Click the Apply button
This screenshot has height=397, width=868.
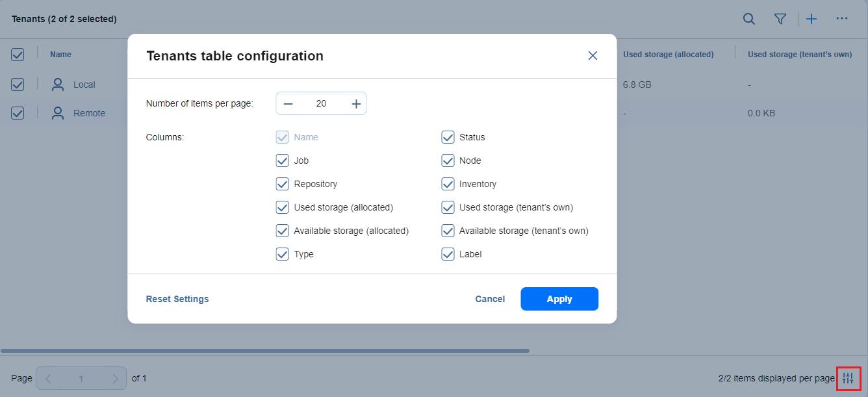tap(559, 299)
